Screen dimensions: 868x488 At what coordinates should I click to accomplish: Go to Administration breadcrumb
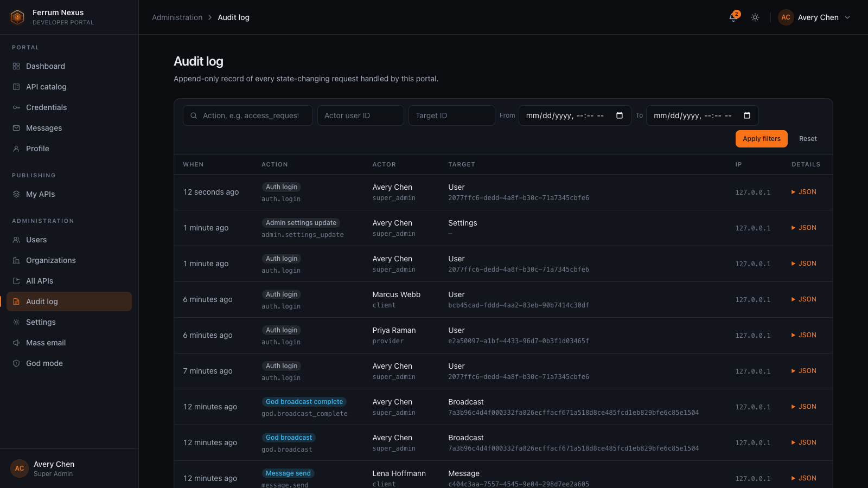(177, 17)
